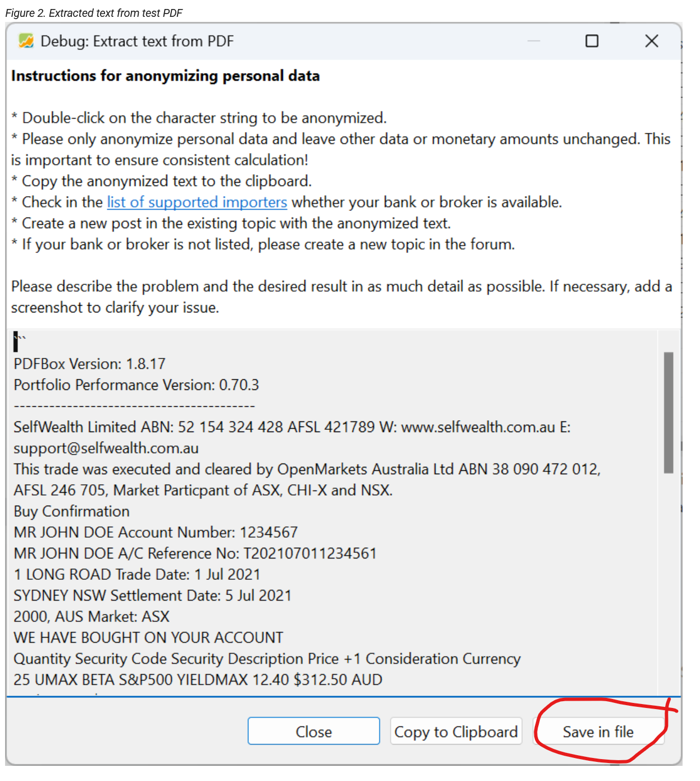Click the Portfolio Performance Version 0.70.3 line
700x781 pixels.
[137, 385]
